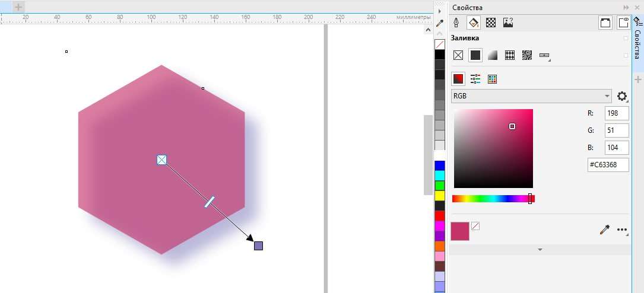Select the Fountain fill gradient icon

tap(493, 55)
